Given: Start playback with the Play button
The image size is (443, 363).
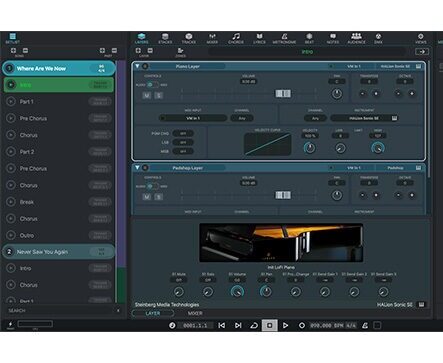Looking at the screenshot, I should 286,325.
